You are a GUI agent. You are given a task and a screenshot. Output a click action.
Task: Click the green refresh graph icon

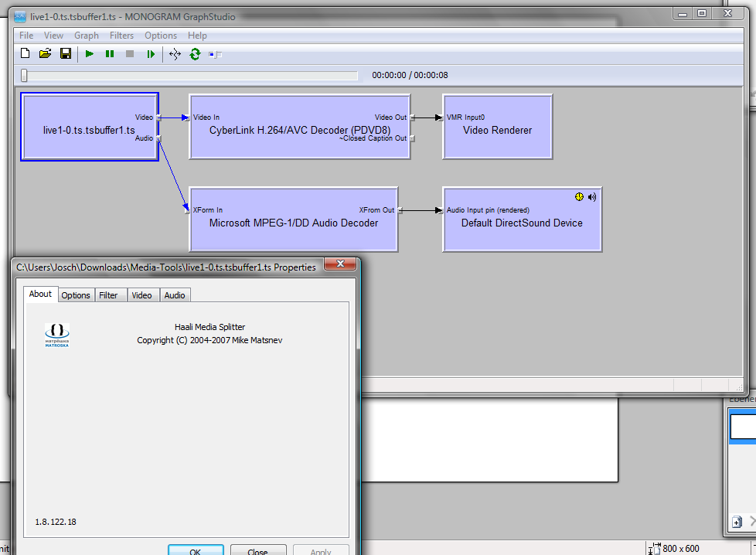coord(195,54)
